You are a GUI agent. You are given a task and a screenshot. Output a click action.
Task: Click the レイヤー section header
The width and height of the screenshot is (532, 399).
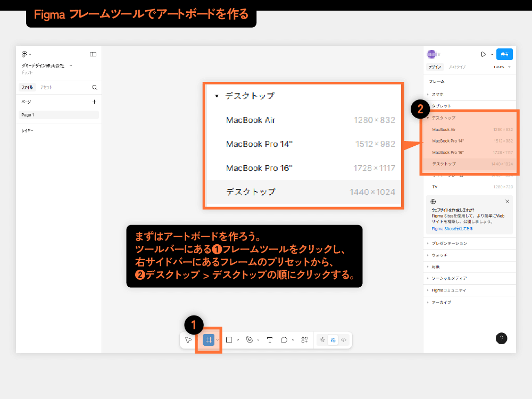tap(27, 131)
